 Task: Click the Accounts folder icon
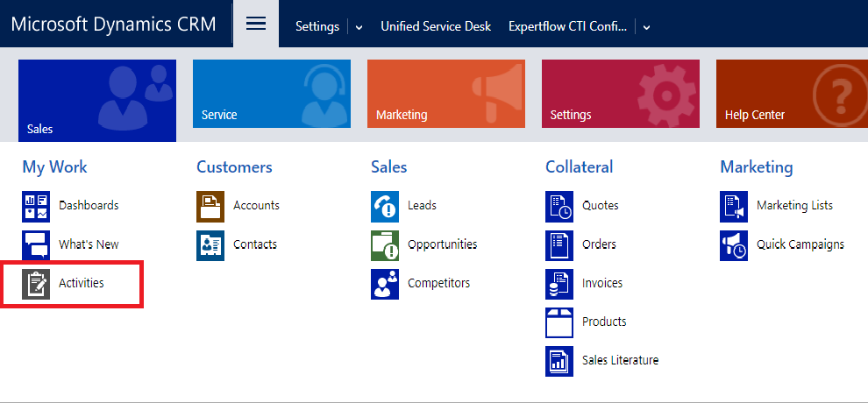coord(210,206)
